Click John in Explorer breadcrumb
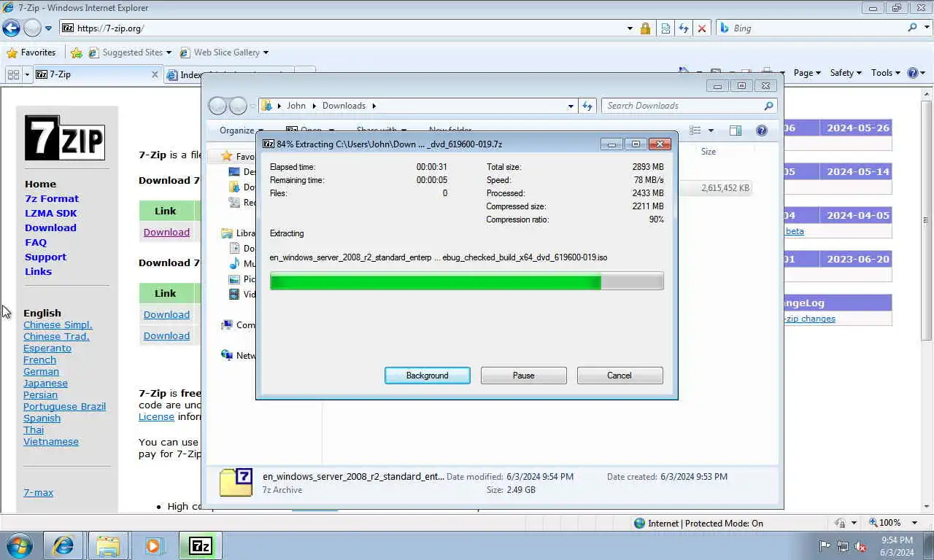 pyautogui.click(x=296, y=106)
